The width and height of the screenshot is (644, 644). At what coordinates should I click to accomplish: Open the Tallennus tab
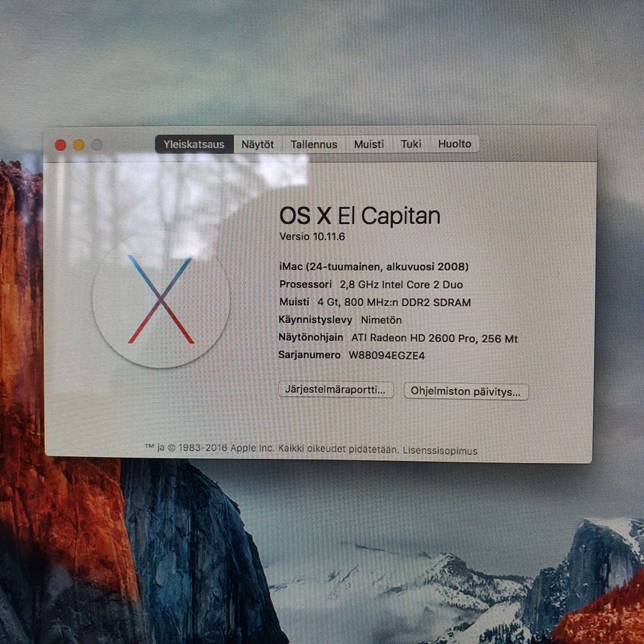point(314,144)
